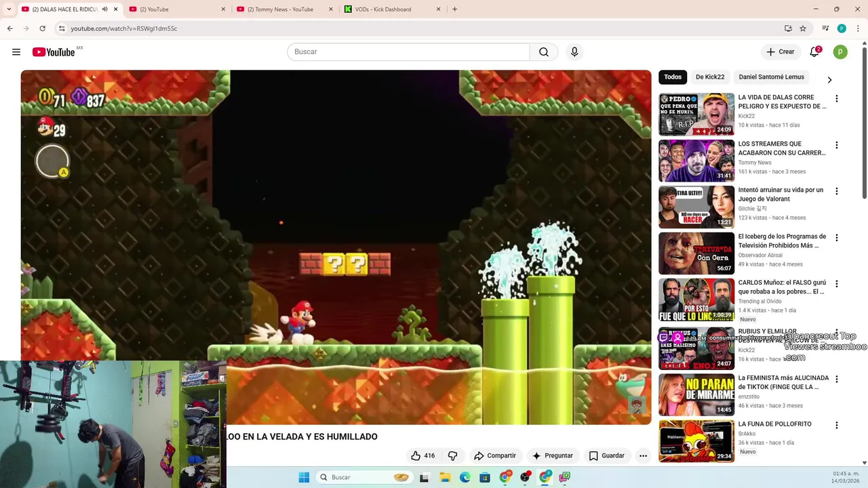
Task: Select the De Kick22 filter chip
Action: 710,77
